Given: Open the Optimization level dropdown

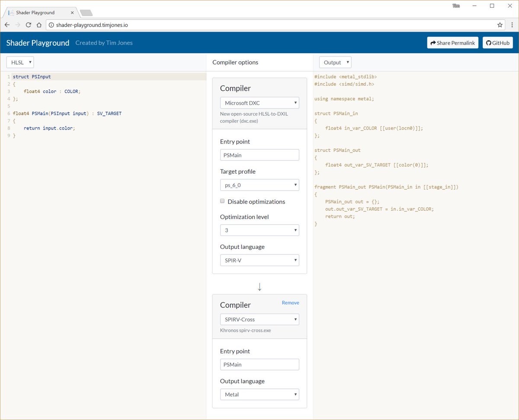Looking at the screenshot, I should click(259, 230).
